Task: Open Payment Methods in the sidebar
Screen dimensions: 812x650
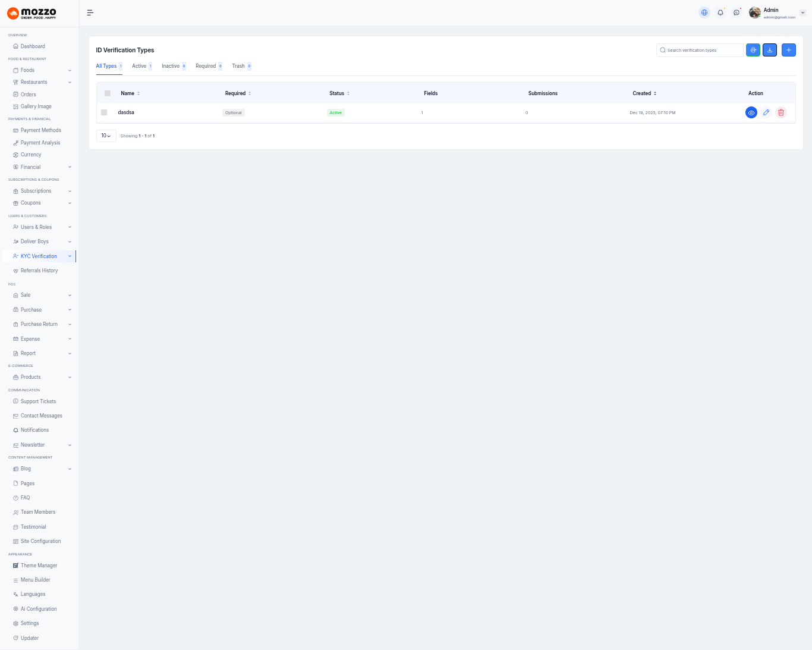Action: point(40,130)
